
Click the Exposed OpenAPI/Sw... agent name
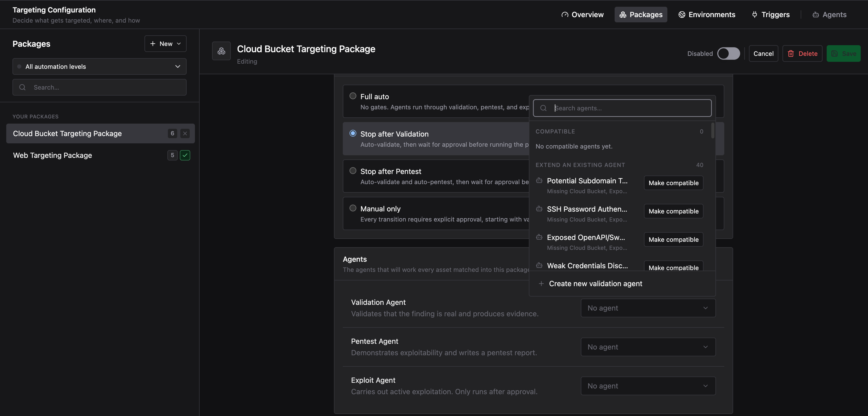pos(586,237)
